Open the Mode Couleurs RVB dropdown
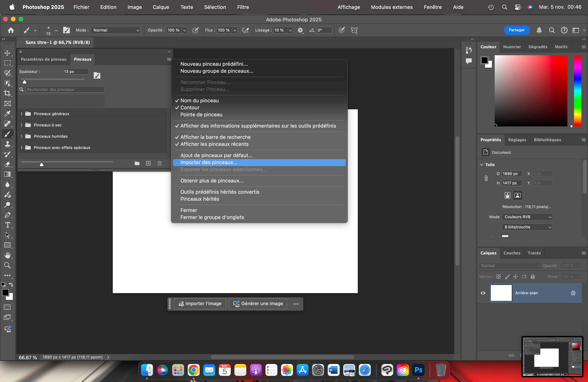This screenshot has width=588, height=382. click(x=527, y=217)
